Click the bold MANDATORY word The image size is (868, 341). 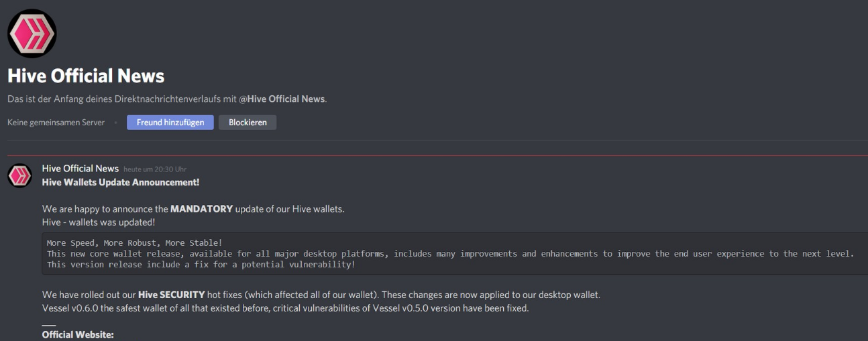(201, 209)
